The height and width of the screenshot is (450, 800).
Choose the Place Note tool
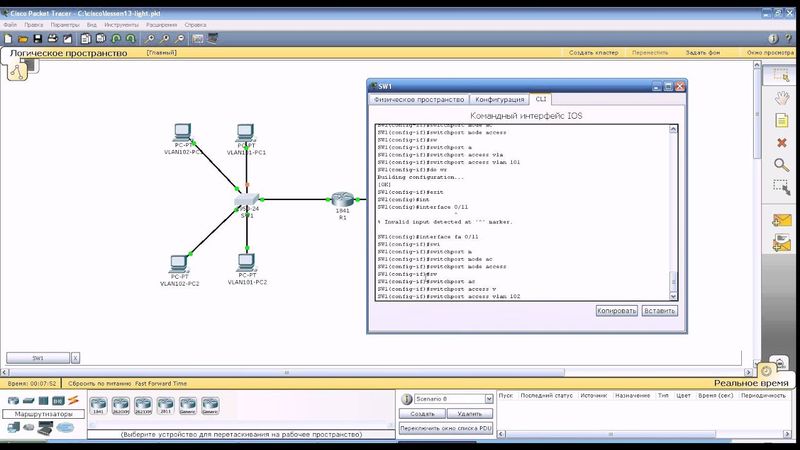781,120
